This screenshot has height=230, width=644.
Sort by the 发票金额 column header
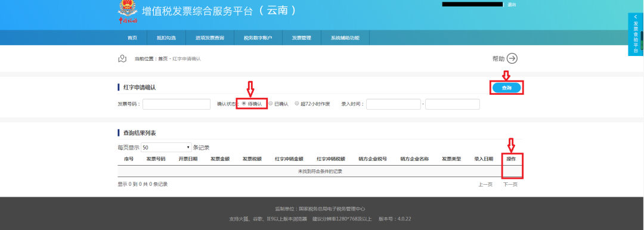220,158
